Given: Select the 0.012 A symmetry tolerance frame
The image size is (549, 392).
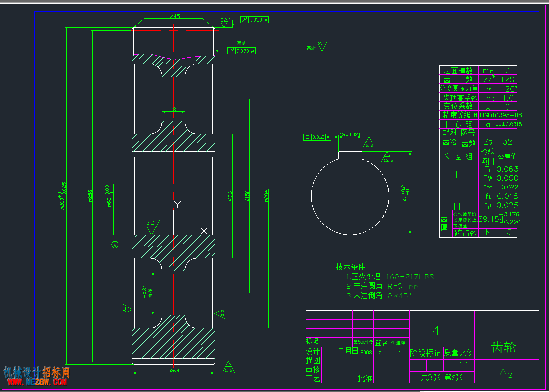Looking at the screenshot, I should coord(317,137).
